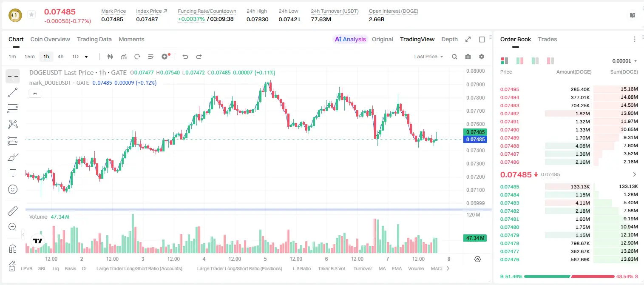Click the AI Analysis button
Viewport: 644px width, 285px height.
[x=350, y=39]
